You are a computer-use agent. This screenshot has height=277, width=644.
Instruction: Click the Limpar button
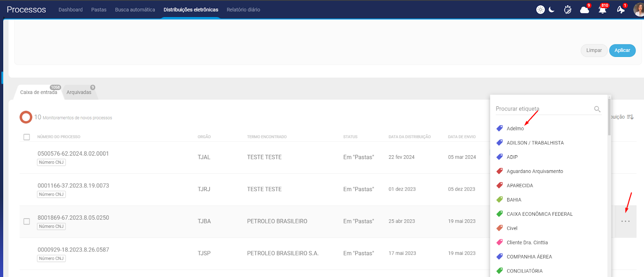pyautogui.click(x=594, y=50)
